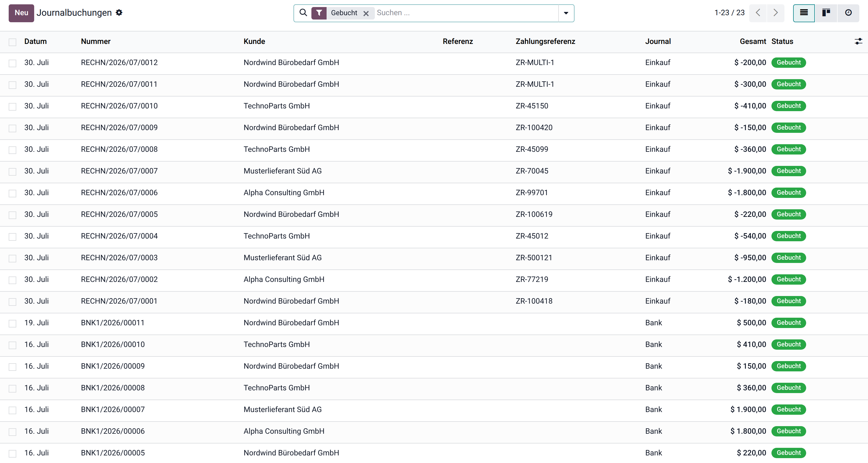Image resolution: width=868 pixels, height=463 pixels.
Task: Tick the select-all checkbox in header
Action: pos(12,42)
